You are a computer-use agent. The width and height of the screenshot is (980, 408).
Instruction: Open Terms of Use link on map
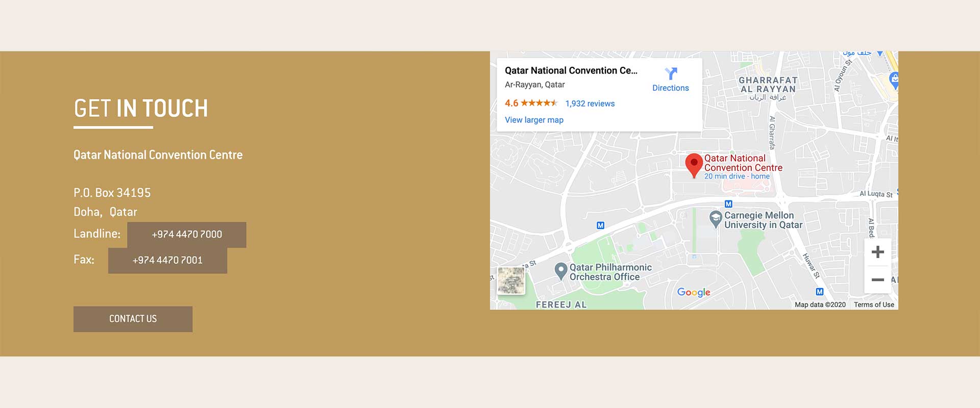point(874,304)
